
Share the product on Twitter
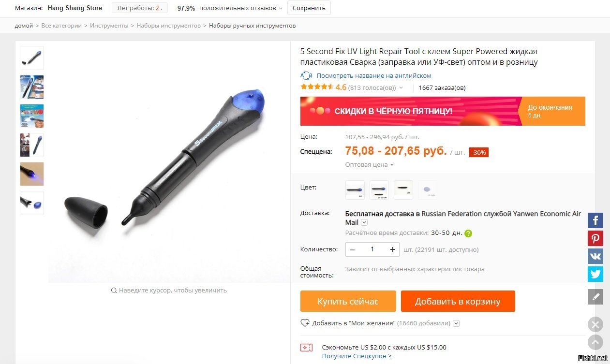[595, 274]
